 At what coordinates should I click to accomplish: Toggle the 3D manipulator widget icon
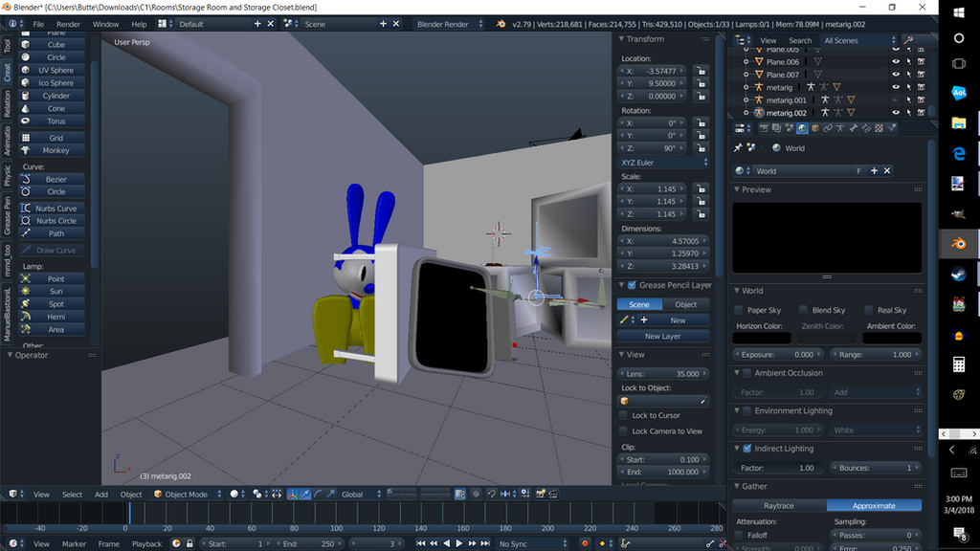pos(293,495)
